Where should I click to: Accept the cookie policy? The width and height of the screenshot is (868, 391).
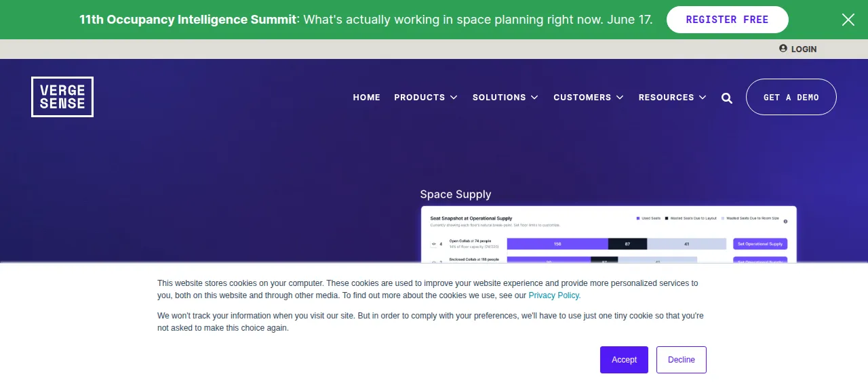[624, 360]
